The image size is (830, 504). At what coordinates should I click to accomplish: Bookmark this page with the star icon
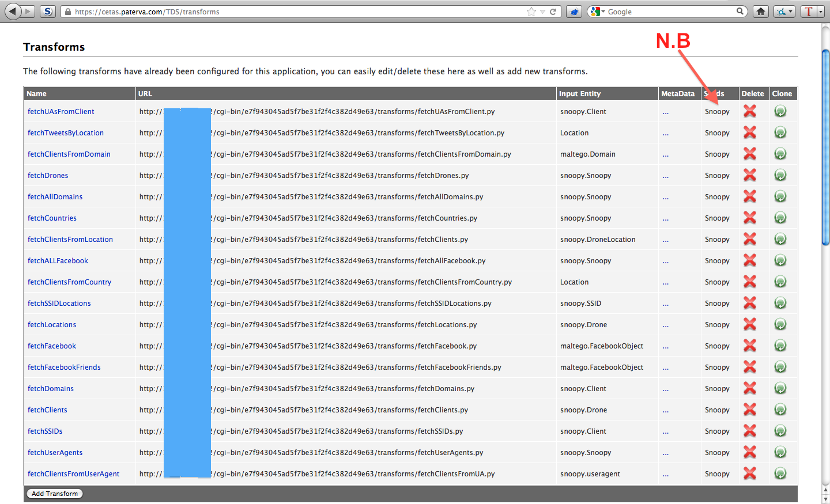(531, 12)
